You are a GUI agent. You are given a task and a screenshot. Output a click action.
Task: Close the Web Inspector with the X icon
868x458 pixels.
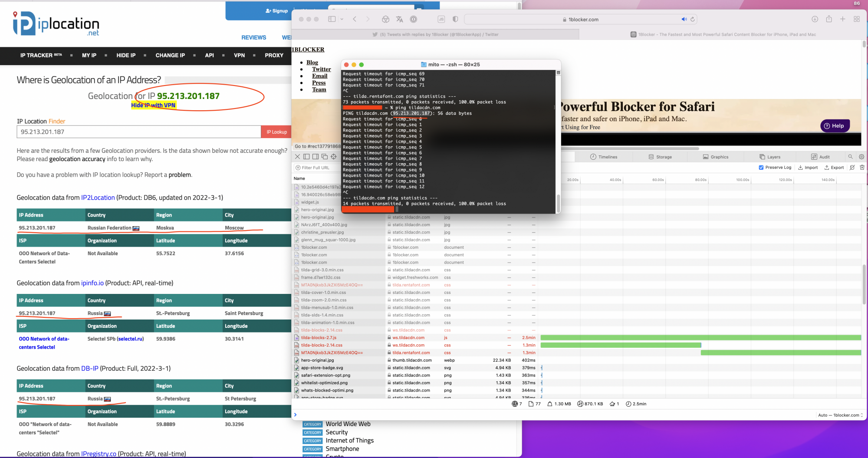[297, 157]
